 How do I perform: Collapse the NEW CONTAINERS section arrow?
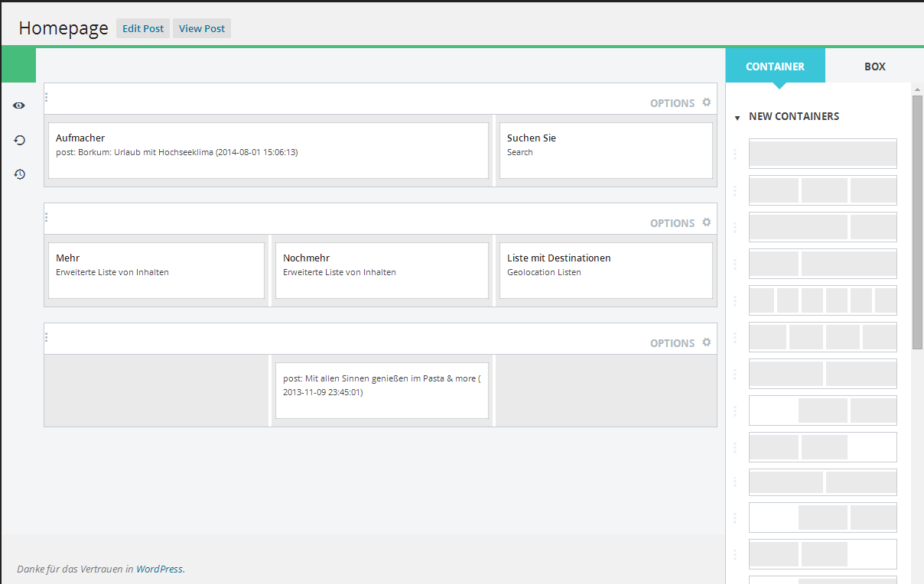737,118
